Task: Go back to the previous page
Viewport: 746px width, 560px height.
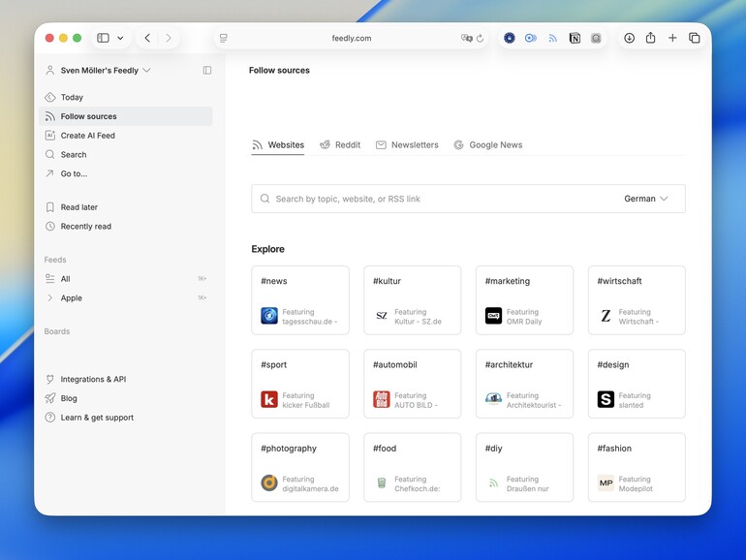Action: click(x=147, y=38)
